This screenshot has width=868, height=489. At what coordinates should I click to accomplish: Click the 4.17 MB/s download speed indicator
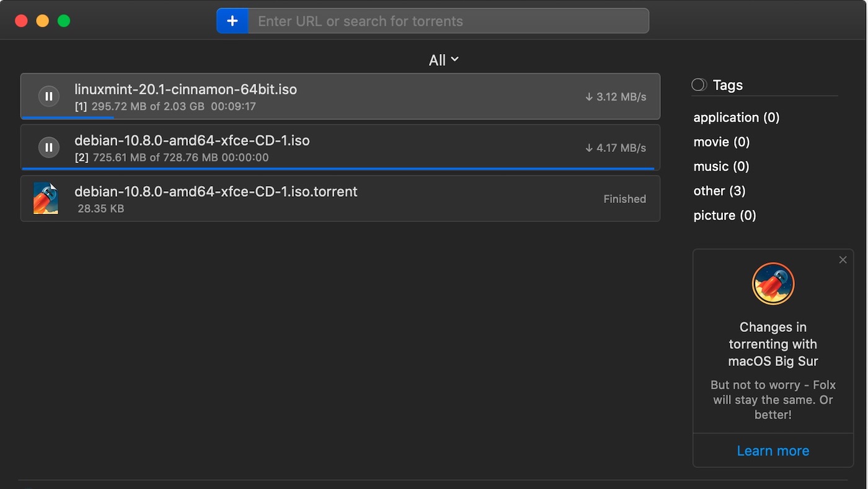pos(616,148)
